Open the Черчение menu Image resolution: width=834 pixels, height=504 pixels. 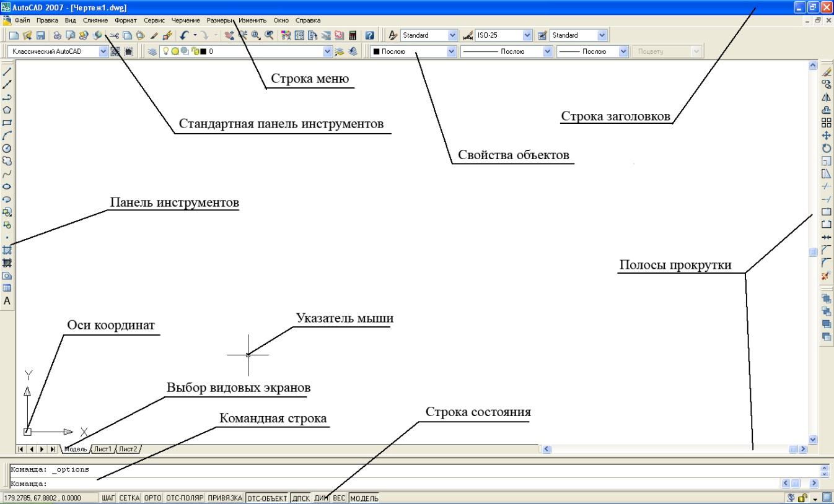click(x=186, y=20)
